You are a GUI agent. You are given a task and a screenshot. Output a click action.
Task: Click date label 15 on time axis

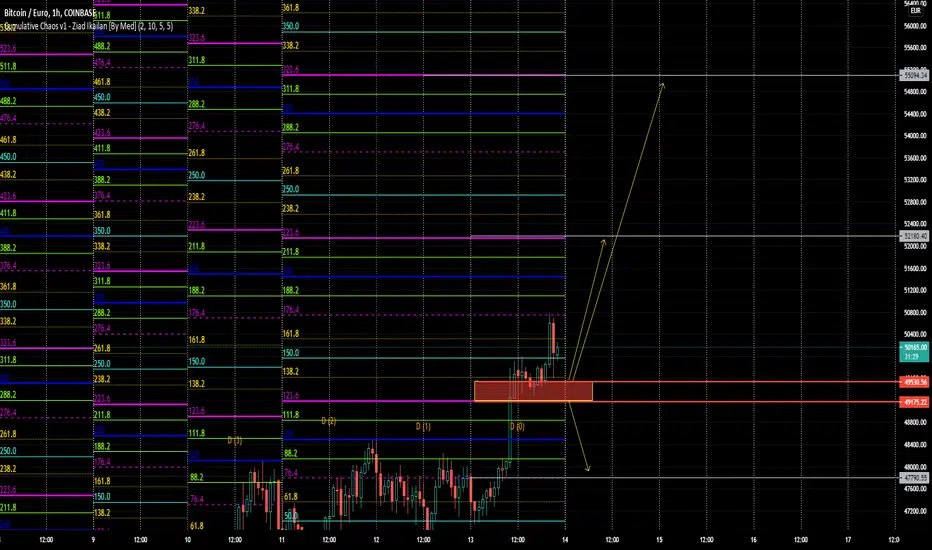point(659,540)
